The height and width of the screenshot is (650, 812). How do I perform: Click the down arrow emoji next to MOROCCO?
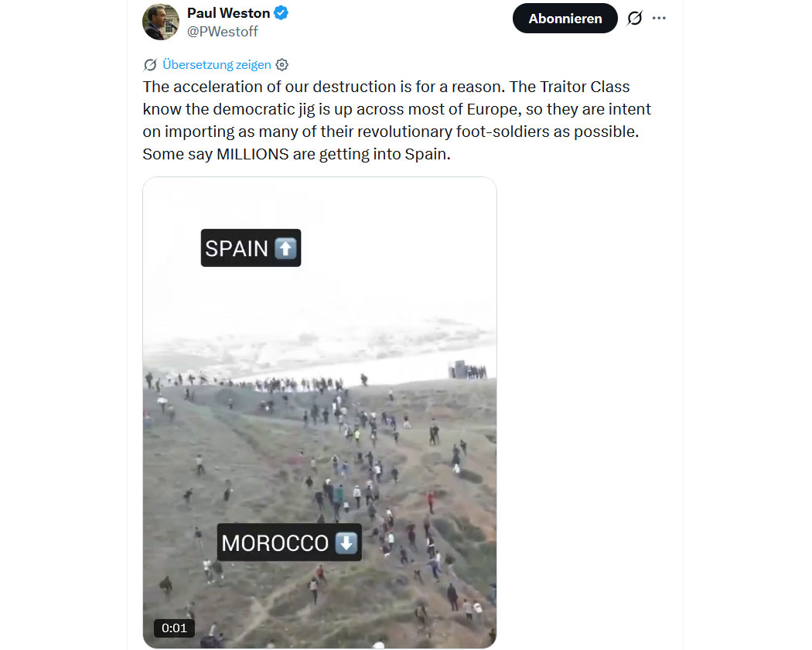tap(346, 542)
